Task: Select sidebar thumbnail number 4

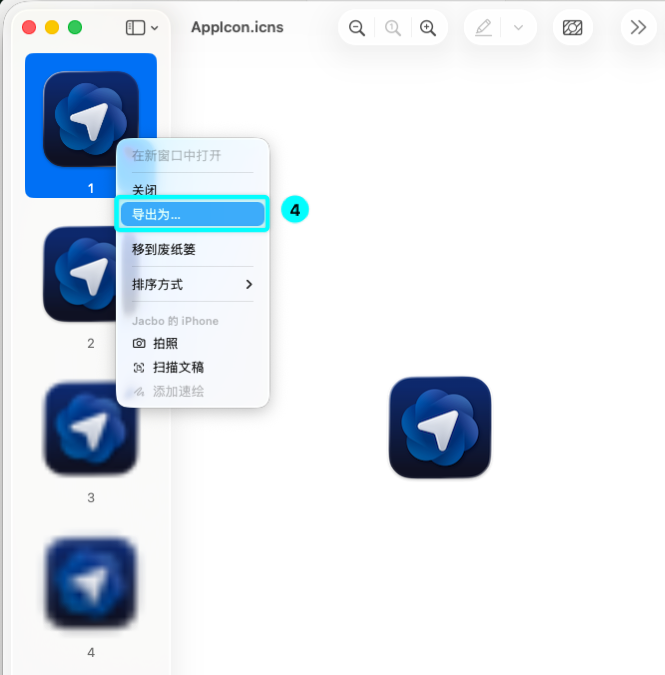Action: point(91,583)
